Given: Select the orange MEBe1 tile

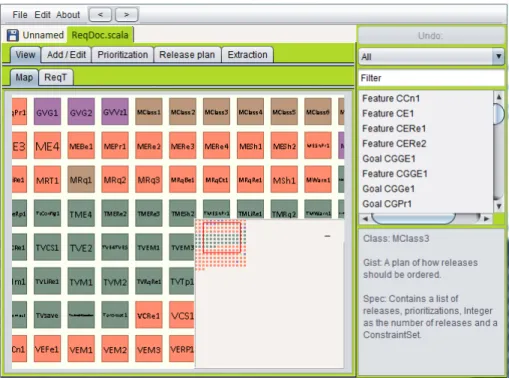Looking at the screenshot, I should (x=81, y=146).
